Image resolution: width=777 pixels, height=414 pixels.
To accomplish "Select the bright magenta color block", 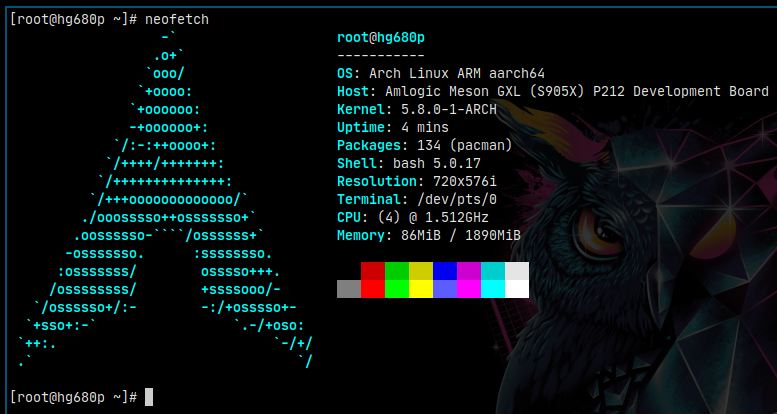I will click(469, 289).
